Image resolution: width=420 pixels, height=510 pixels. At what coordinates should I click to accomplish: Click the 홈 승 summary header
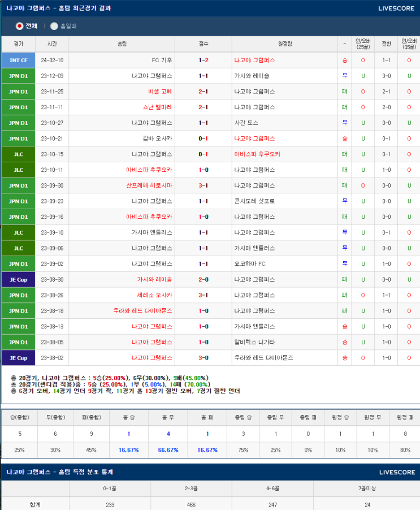point(129,417)
